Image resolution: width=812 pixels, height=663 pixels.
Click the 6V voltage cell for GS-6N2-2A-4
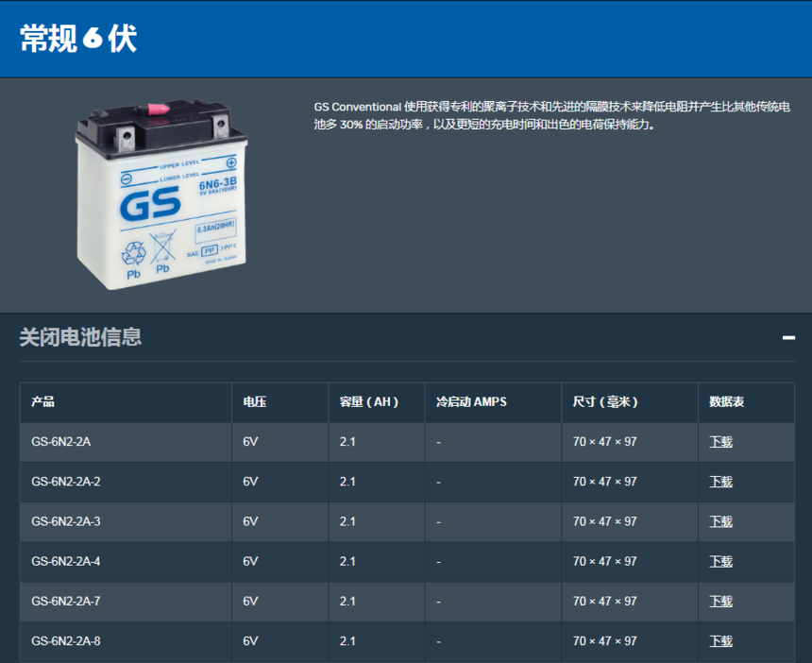280,562
